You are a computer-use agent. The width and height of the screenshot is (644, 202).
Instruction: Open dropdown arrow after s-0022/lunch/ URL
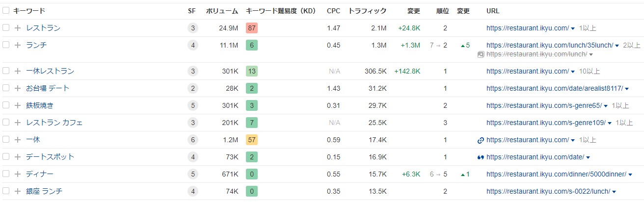(x=614, y=192)
